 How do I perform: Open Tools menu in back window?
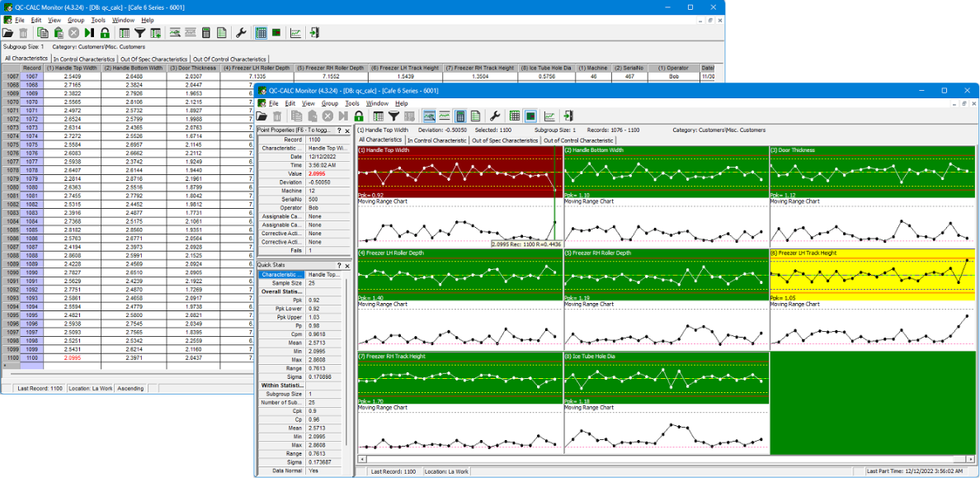98,20
